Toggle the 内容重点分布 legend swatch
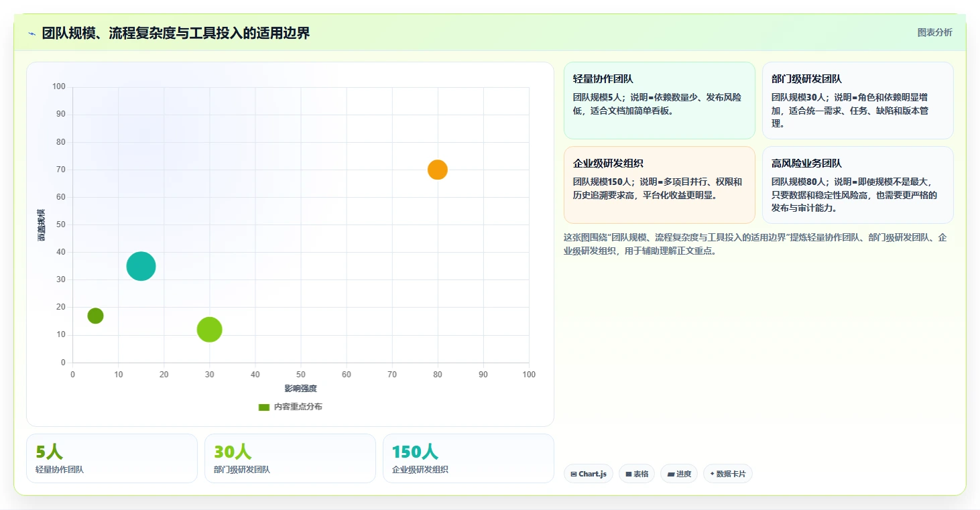The width and height of the screenshot is (980, 510). (x=264, y=407)
